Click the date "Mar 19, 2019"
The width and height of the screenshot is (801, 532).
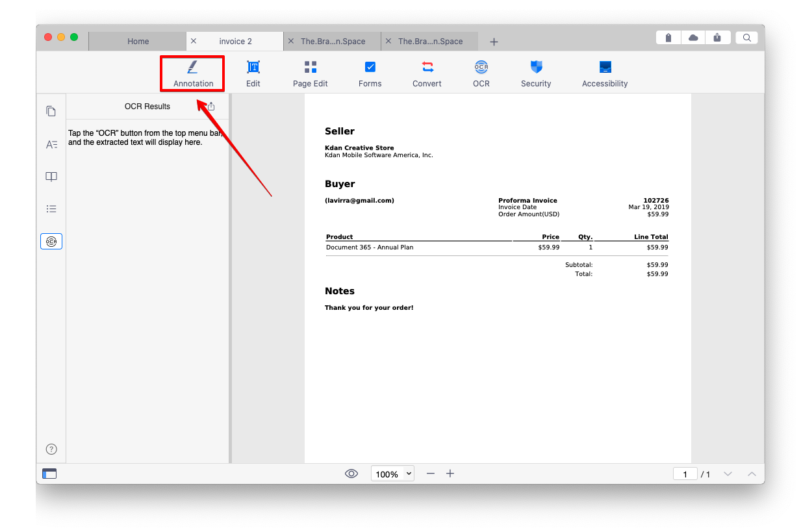tap(648, 207)
